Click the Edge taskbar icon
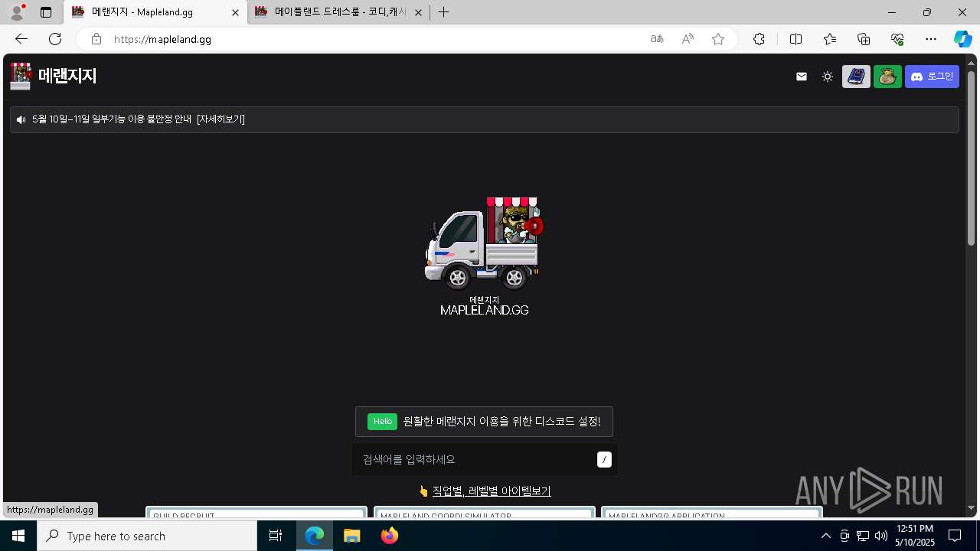 315,536
